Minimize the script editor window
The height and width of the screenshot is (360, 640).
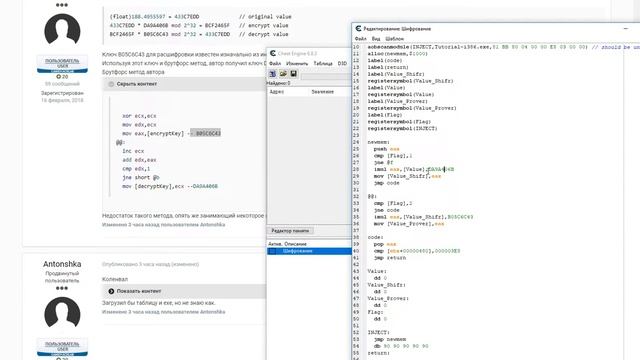click(x=626, y=29)
